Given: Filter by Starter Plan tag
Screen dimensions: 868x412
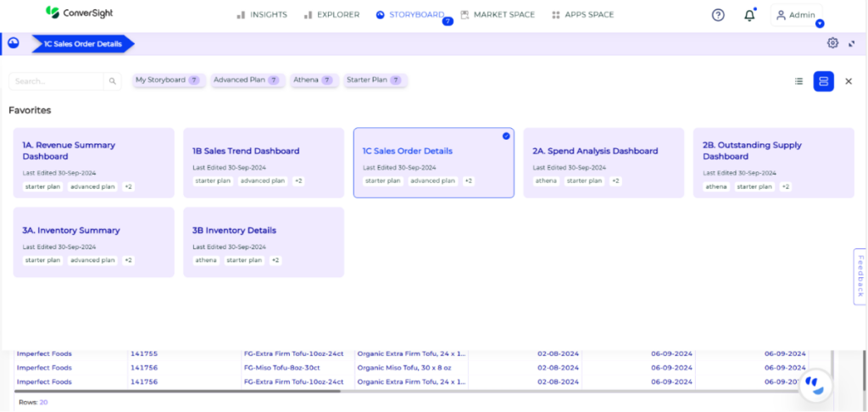Looking at the screenshot, I should point(375,81).
